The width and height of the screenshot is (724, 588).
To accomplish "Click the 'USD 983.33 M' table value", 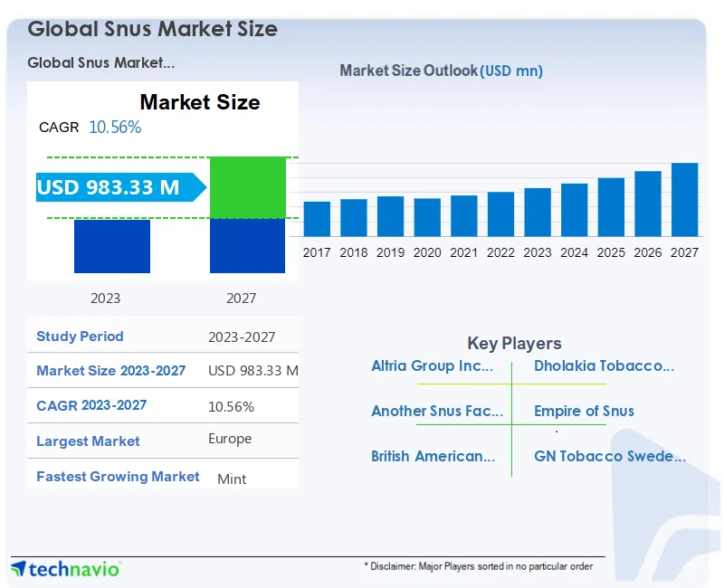I will 253,371.
